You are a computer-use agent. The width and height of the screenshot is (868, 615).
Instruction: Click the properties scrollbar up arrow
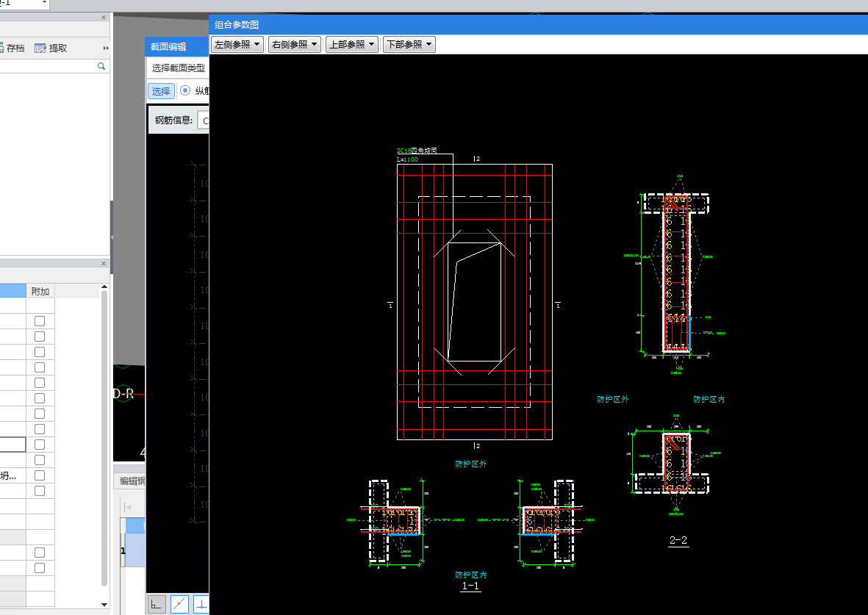click(104, 287)
